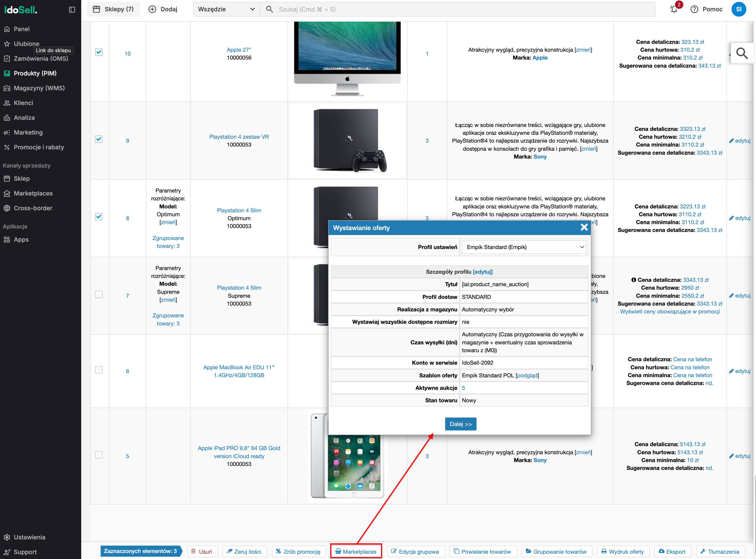Open Ustawienia settings
Image resolution: width=756 pixels, height=559 pixels.
[x=30, y=537]
